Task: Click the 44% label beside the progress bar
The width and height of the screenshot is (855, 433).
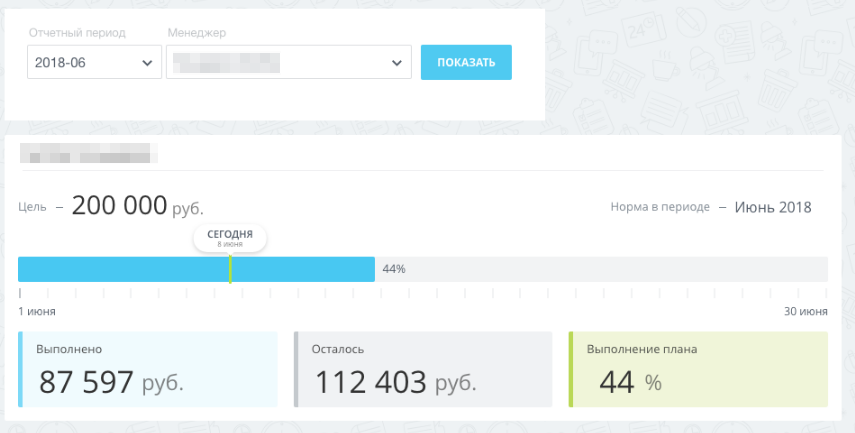Action: 394,269
